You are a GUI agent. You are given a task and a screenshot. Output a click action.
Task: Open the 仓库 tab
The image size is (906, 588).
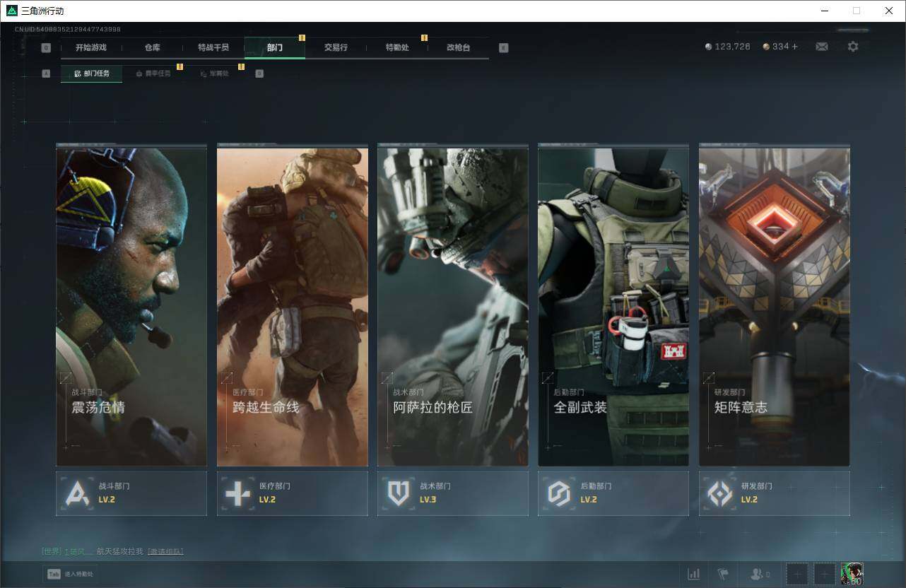point(153,48)
